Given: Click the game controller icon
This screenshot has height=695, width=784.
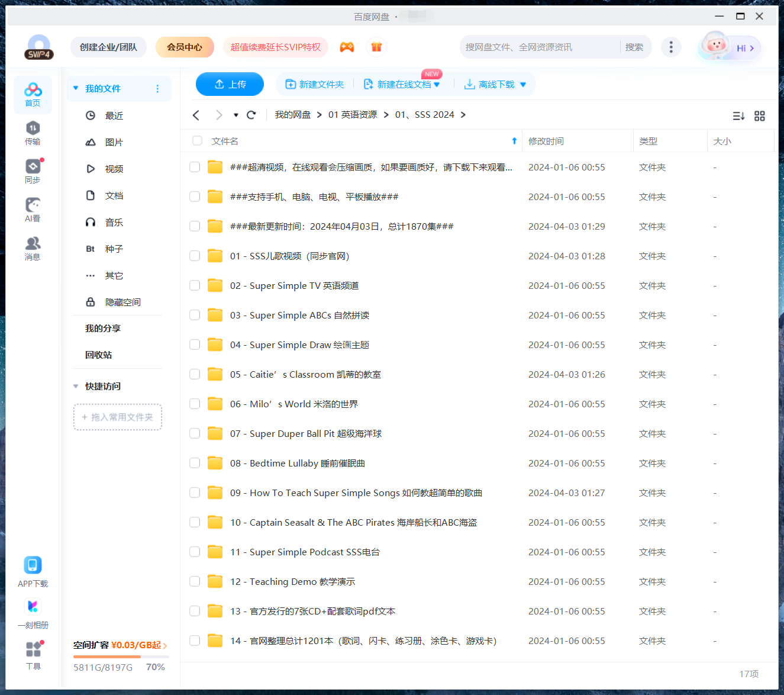Looking at the screenshot, I should coord(347,47).
